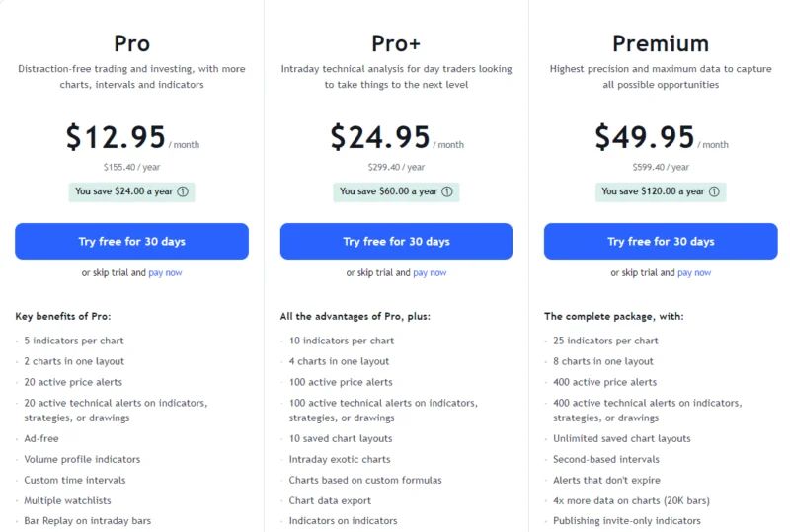
Task: Click the 'You save $120.00 a year' badge
Action: pyautogui.click(x=652, y=191)
